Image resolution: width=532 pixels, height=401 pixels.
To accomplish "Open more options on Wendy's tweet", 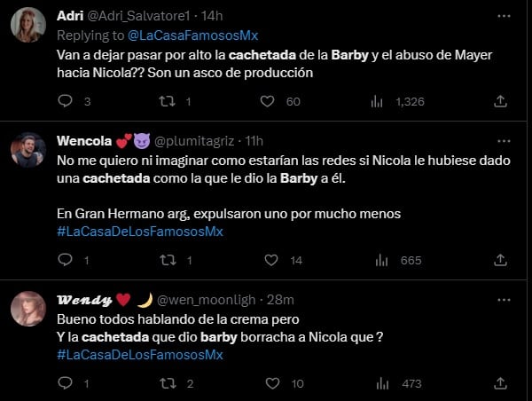I will click(503, 300).
